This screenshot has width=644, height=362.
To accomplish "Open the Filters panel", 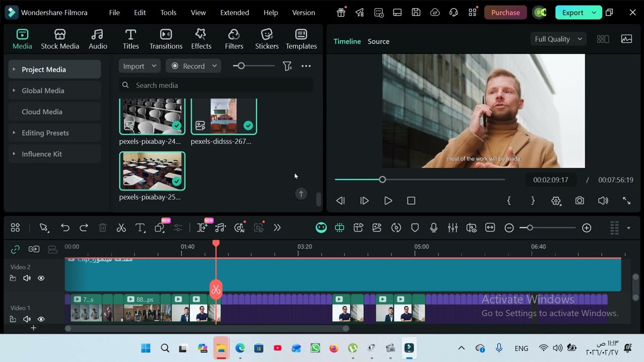I will (234, 39).
